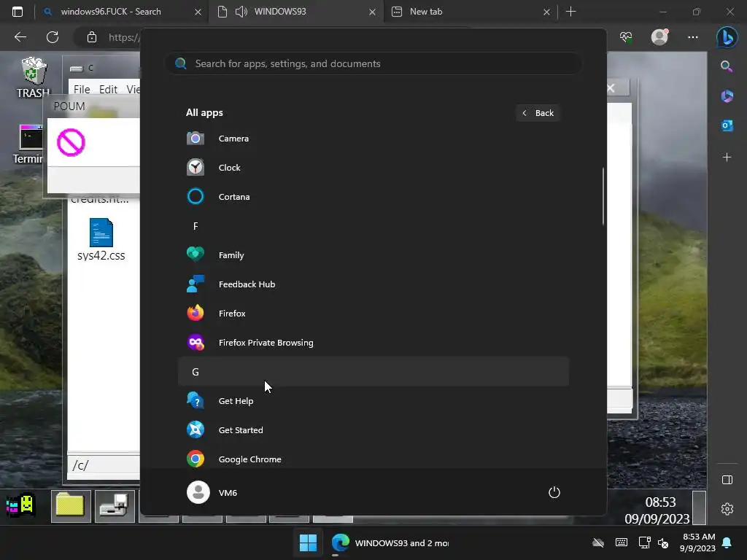This screenshot has width=747, height=560.
Task: Click the muted volume tray icon
Action: click(x=663, y=542)
